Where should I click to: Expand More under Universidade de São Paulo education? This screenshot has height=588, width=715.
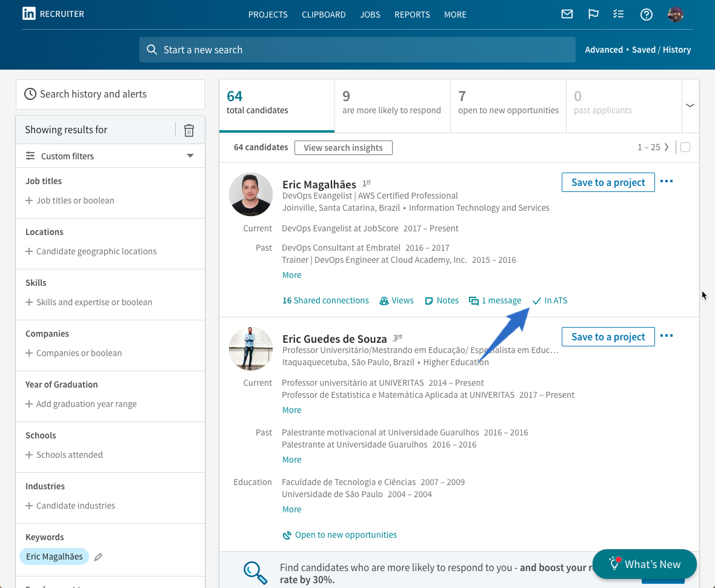click(x=292, y=510)
